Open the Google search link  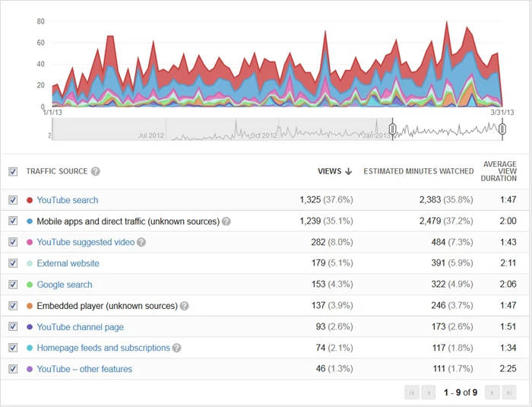65,285
